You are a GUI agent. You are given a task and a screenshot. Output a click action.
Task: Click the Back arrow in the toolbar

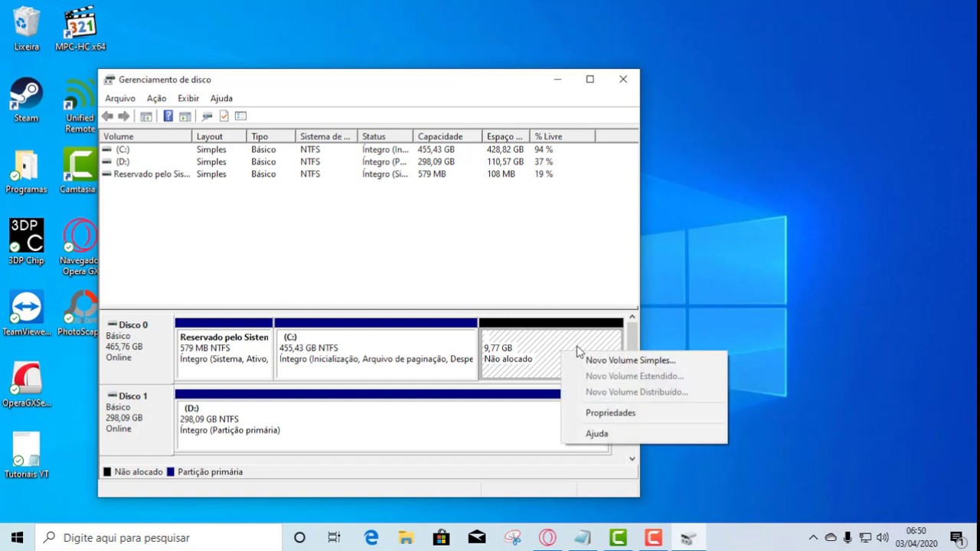108,116
